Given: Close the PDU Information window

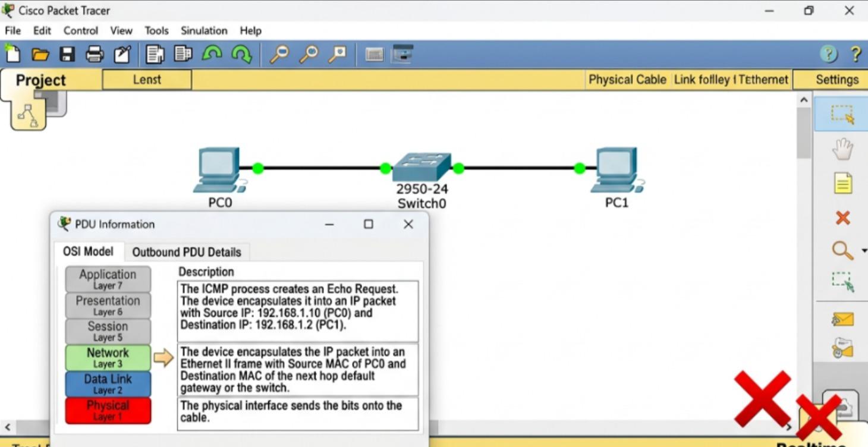Looking at the screenshot, I should coord(408,224).
